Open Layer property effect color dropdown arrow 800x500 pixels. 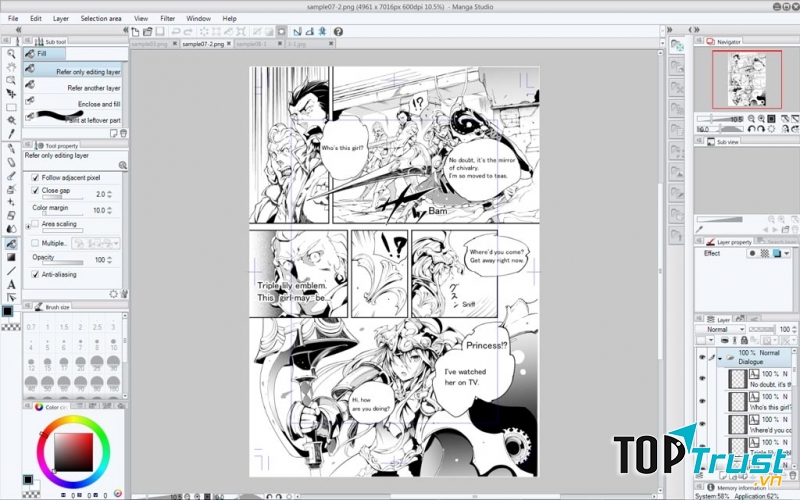click(787, 254)
